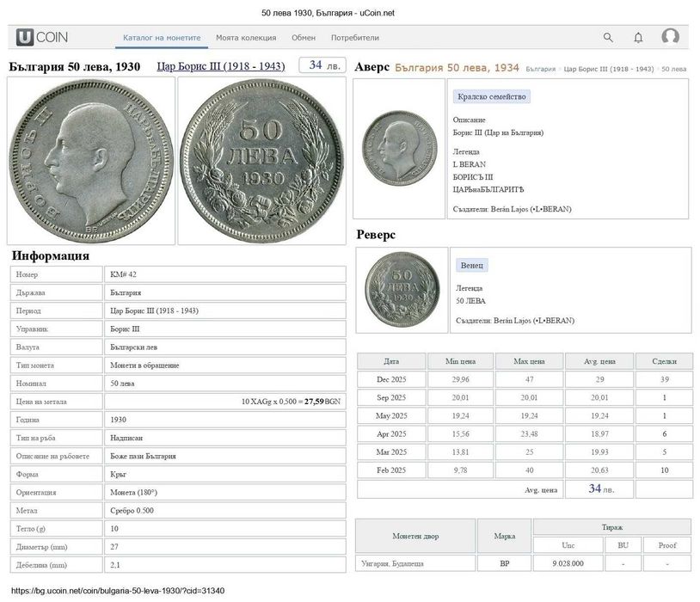This screenshot has width=700, height=602.
Task: Open the Цар Борис III breadcrumb link
Action: coord(609,69)
